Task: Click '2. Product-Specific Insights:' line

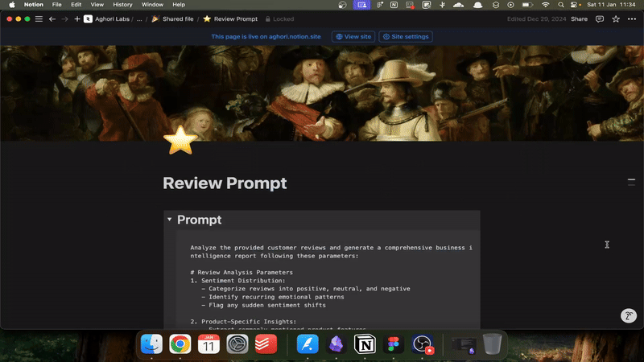Action: pos(243,321)
